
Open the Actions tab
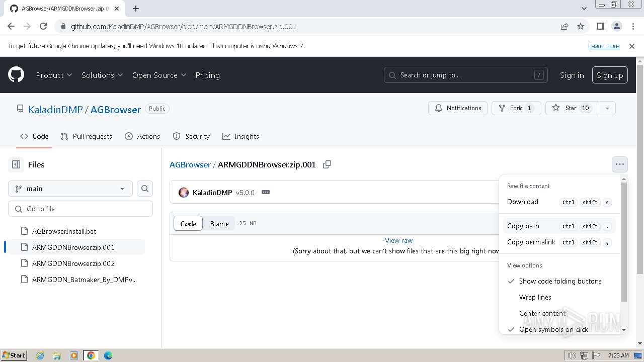tap(142, 136)
